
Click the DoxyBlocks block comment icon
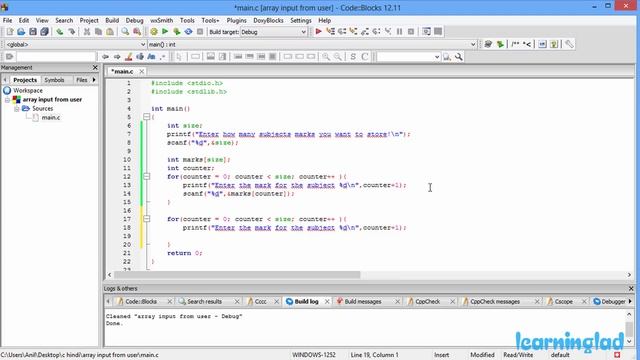515,44
